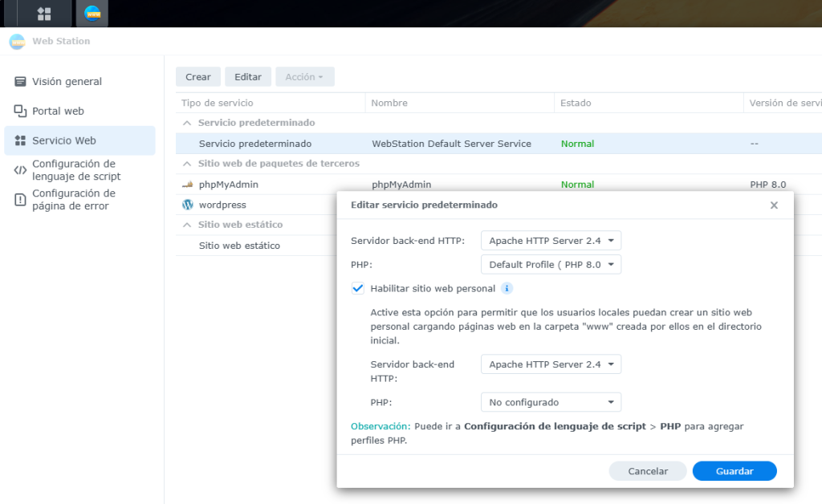822x504 pixels.
Task: Click Normal status of default service
Action: click(577, 144)
